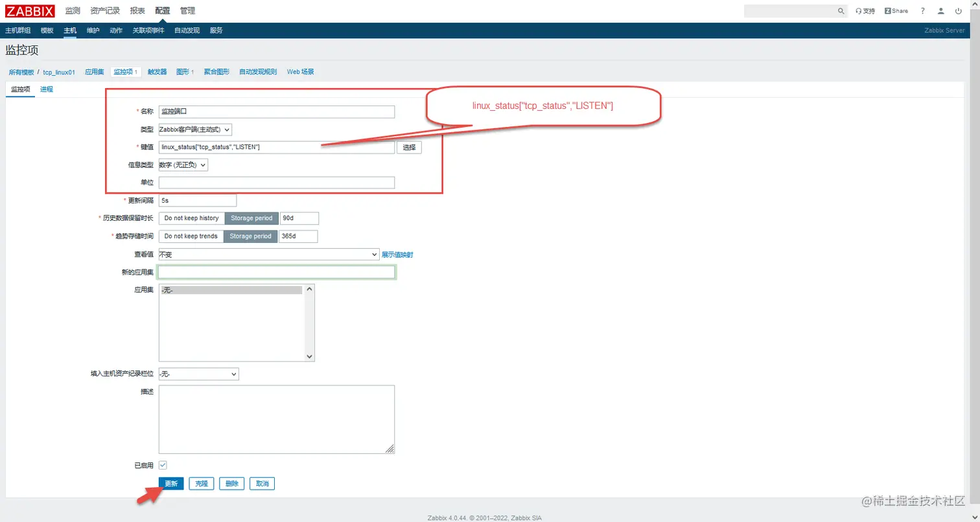Click the 克隆 button
The height and width of the screenshot is (522, 980).
point(202,484)
